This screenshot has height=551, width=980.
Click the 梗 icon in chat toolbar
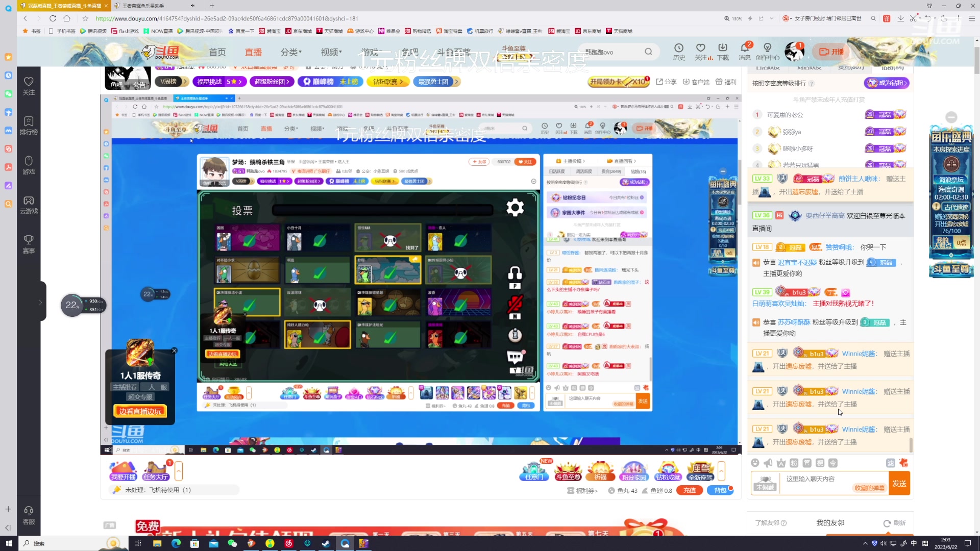(820, 463)
